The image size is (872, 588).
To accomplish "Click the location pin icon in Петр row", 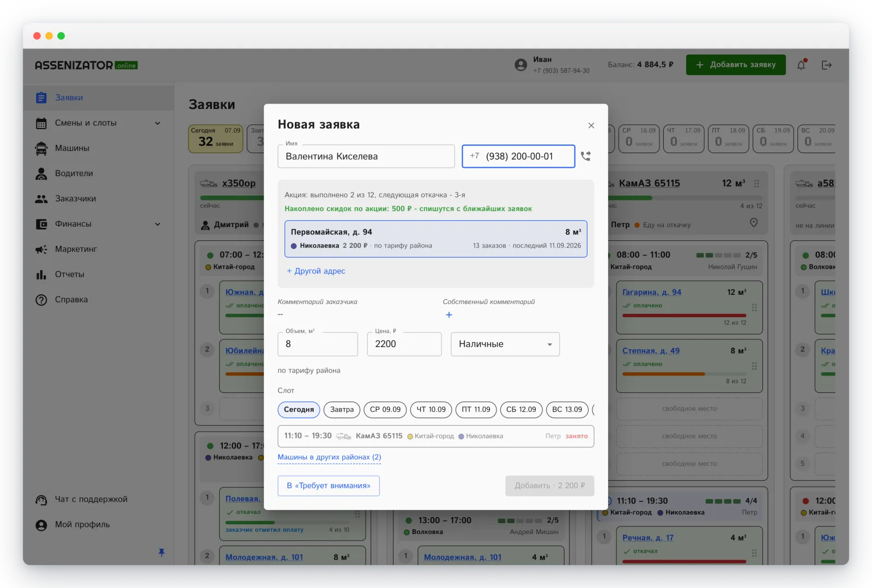I will pos(754,222).
